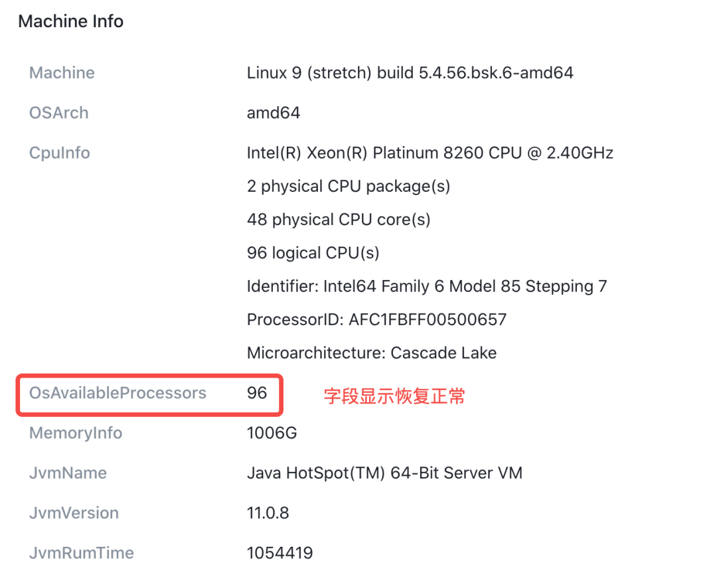Select the Machine field label

[x=62, y=72]
